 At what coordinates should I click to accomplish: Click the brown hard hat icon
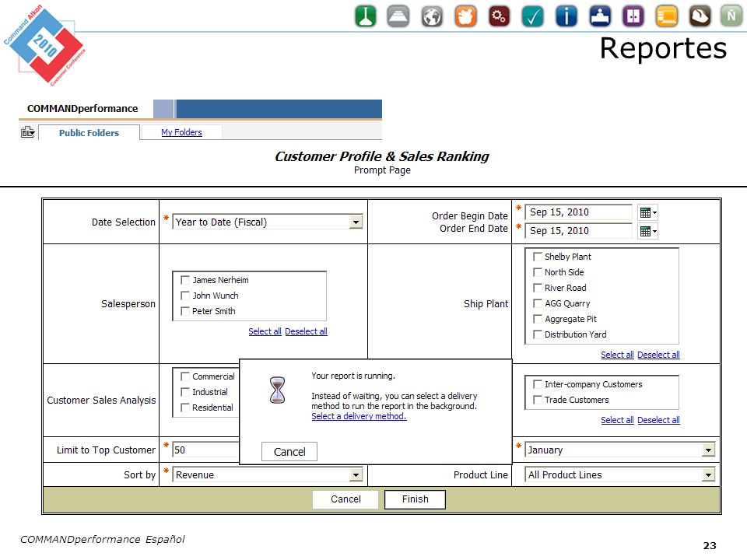(700, 16)
